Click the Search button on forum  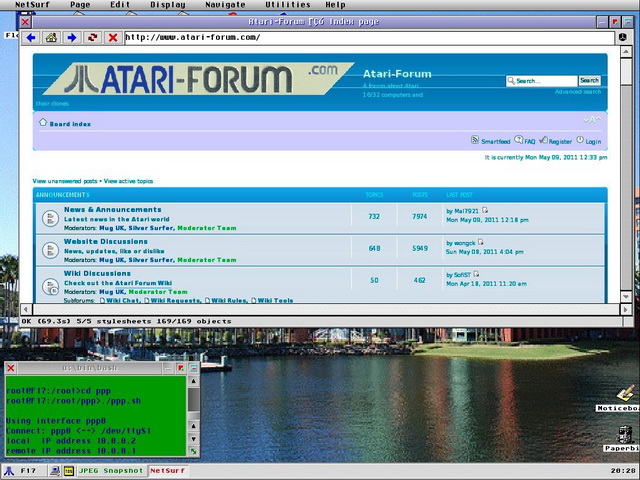(589, 80)
